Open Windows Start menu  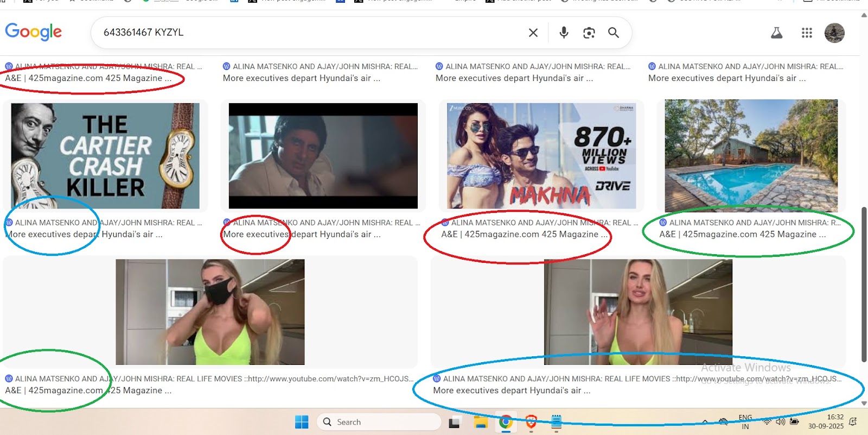click(302, 422)
